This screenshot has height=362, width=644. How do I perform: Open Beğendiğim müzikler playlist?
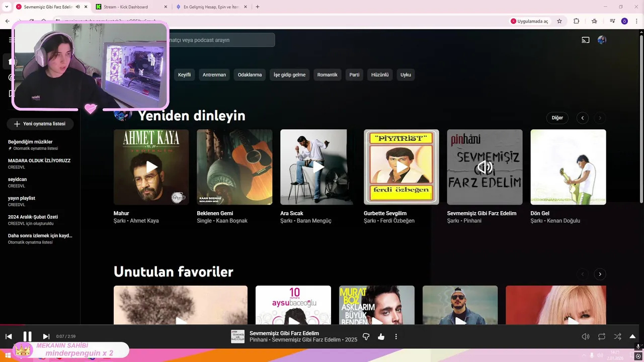[40, 145]
